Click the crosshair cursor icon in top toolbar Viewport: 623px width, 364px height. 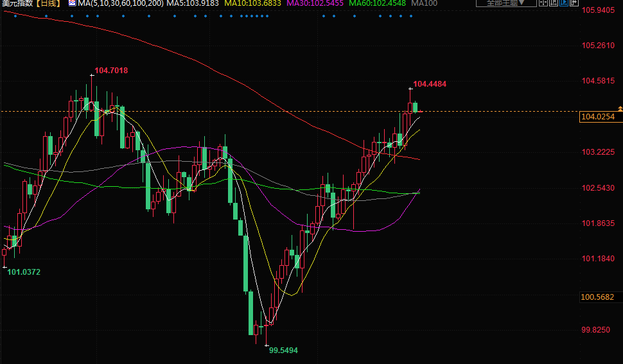(x=543, y=3)
